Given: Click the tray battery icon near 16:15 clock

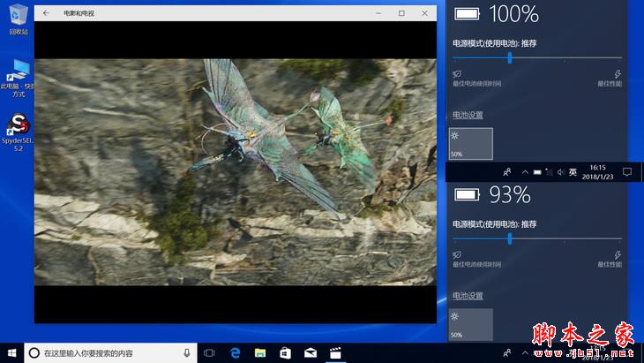Looking at the screenshot, I should [x=537, y=172].
